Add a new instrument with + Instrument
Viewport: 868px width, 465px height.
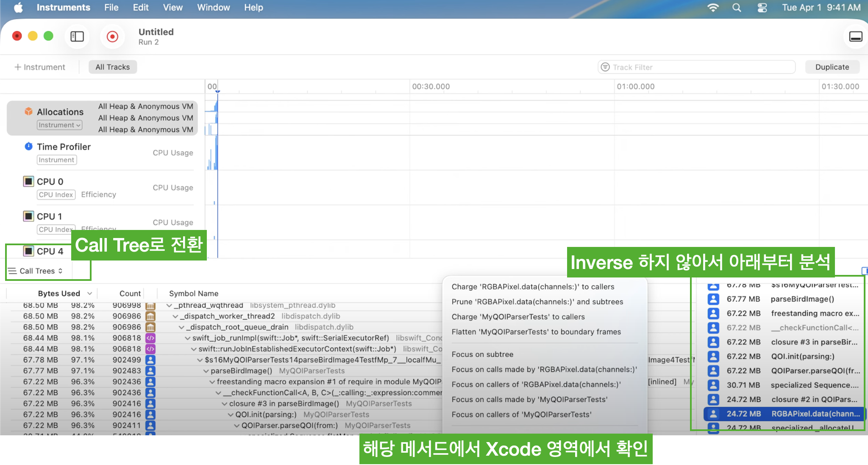coord(40,67)
